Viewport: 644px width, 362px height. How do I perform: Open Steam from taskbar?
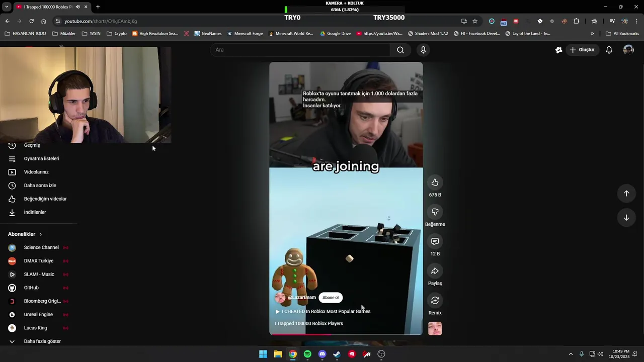pyautogui.click(x=337, y=354)
